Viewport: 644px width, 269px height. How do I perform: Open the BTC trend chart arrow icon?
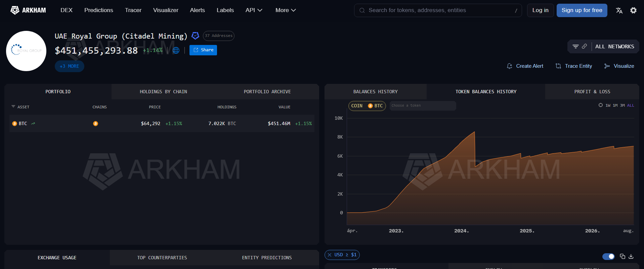[33, 124]
